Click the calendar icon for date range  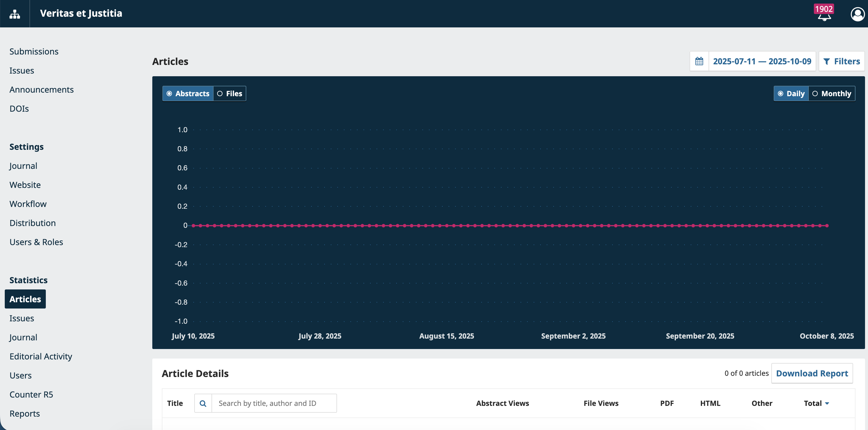pos(699,61)
